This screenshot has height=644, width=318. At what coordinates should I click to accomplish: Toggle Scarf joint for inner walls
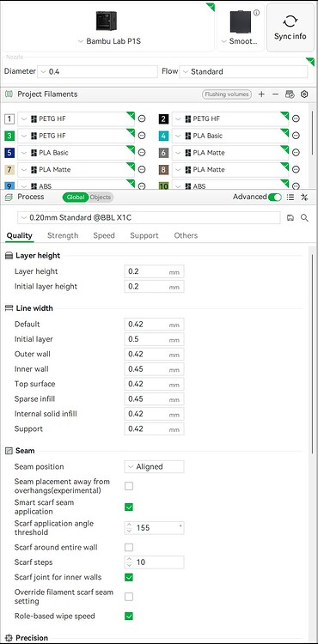coord(129,578)
